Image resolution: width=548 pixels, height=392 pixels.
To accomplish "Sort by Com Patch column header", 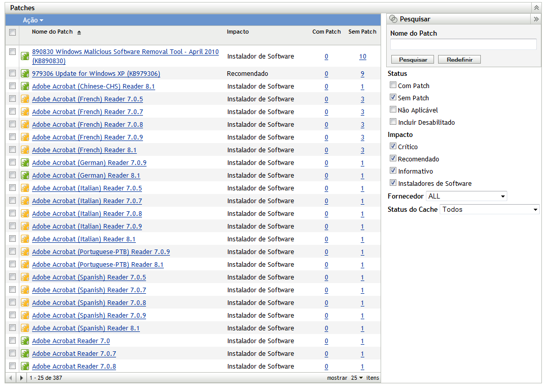I will tap(327, 32).
